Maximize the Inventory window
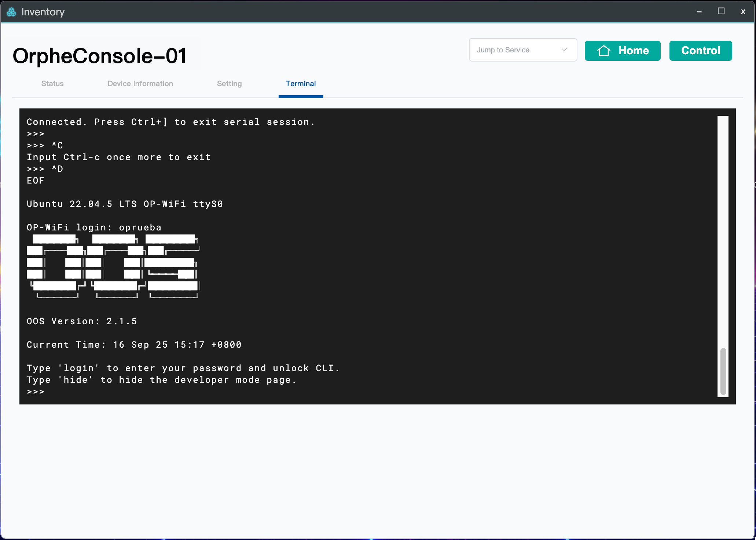 [721, 11]
